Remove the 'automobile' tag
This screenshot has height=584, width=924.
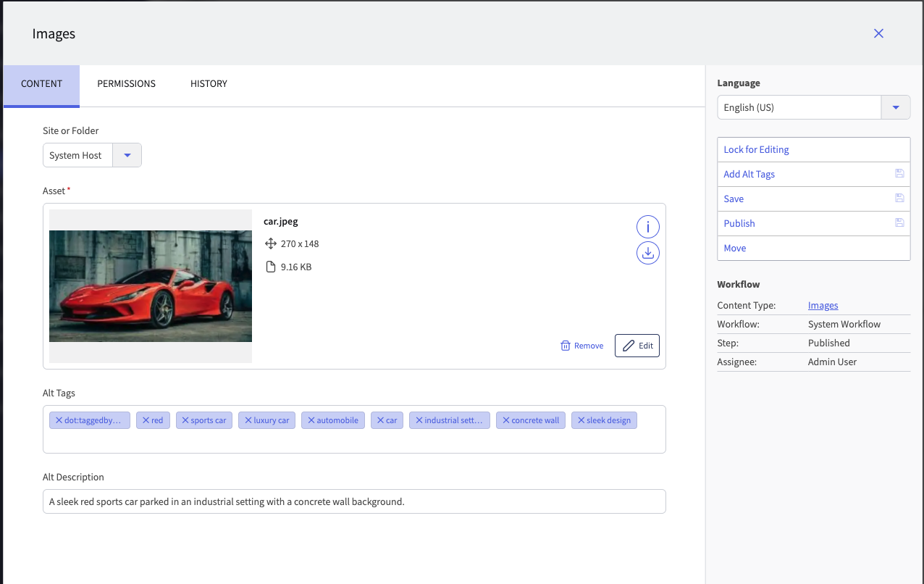[x=311, y=420]
